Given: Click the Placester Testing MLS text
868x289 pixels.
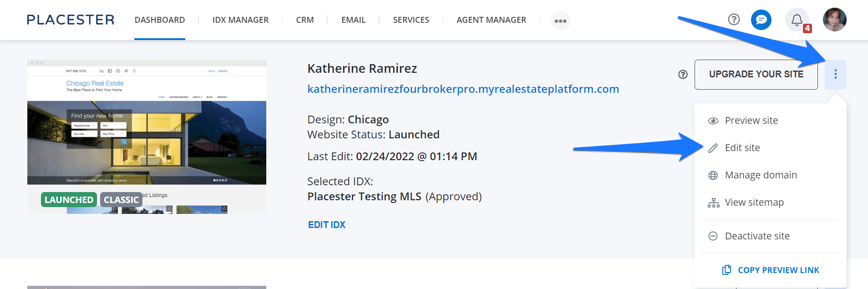Looking at the screenshot, I should [365, 197].
